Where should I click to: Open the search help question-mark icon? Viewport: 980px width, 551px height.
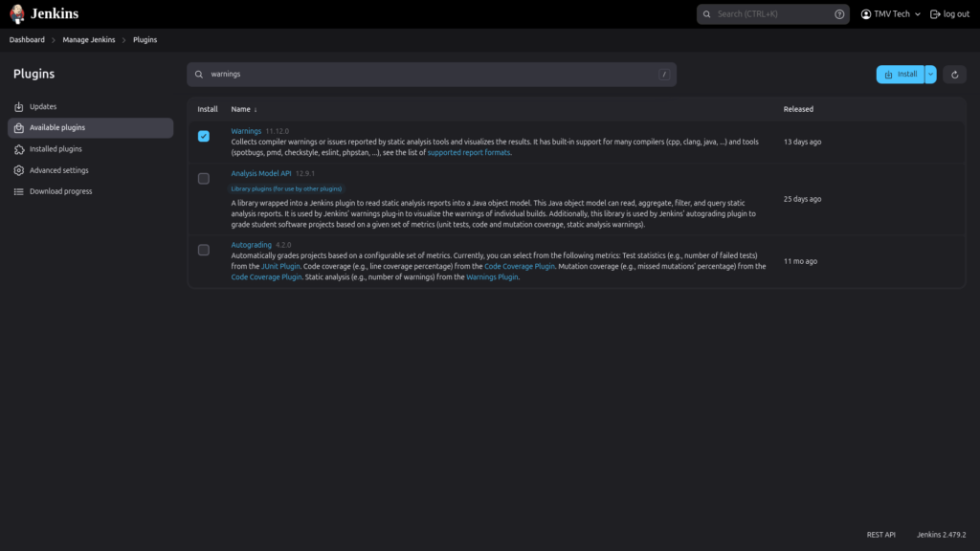[x=839, y=14]
